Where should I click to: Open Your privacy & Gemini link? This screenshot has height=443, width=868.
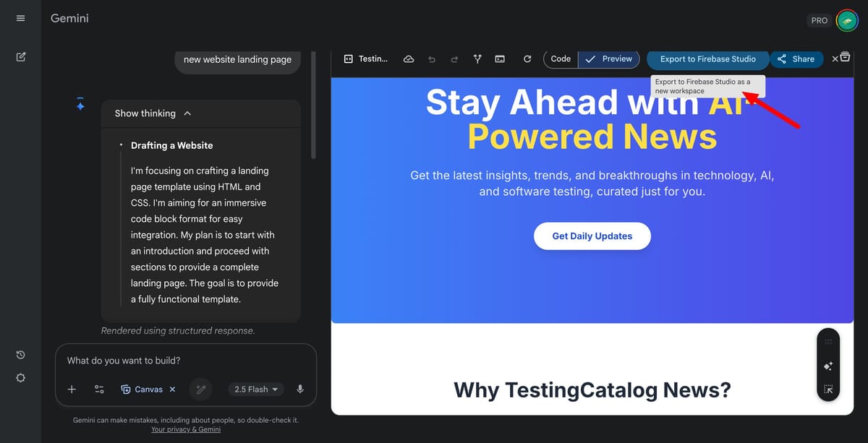click(x=186, y=429)
